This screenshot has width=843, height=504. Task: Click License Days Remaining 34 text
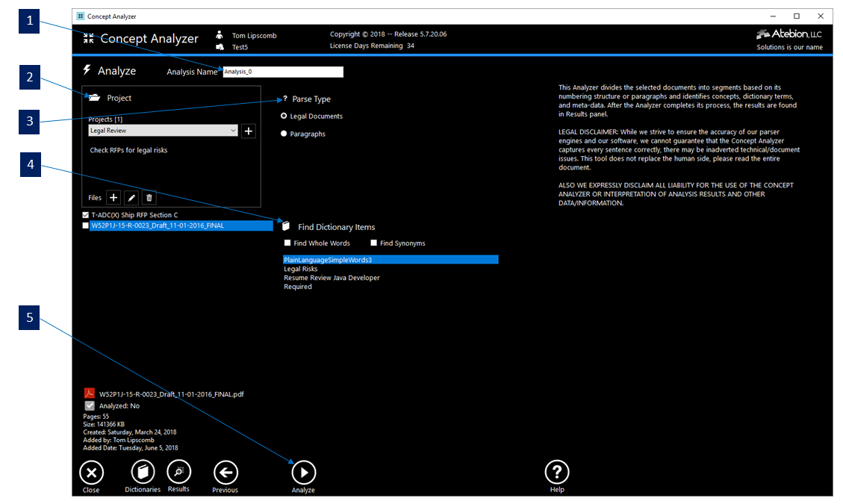372,46
